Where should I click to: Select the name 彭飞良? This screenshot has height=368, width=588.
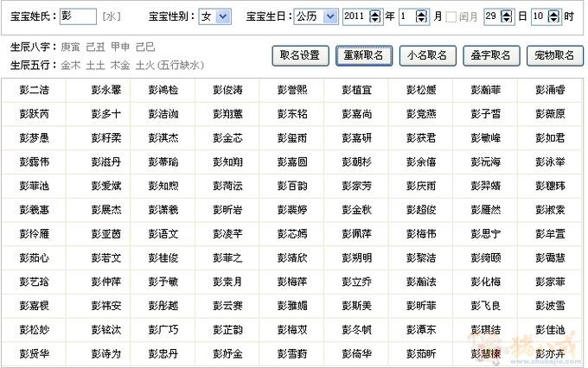486,306
